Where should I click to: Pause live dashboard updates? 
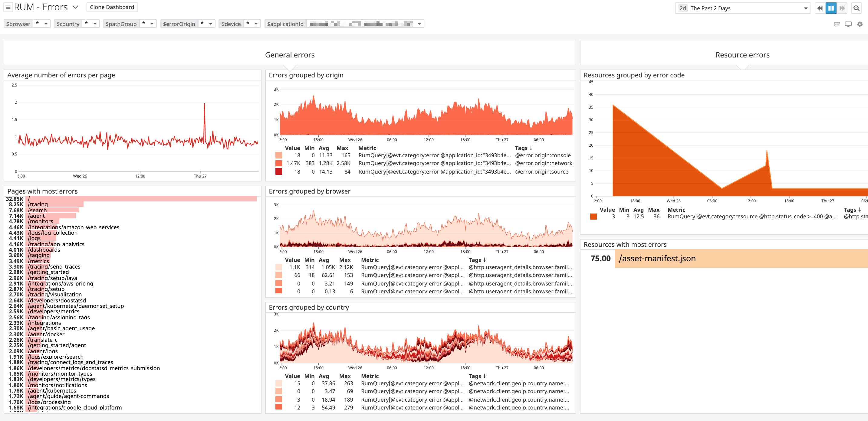tap(831, 8)
